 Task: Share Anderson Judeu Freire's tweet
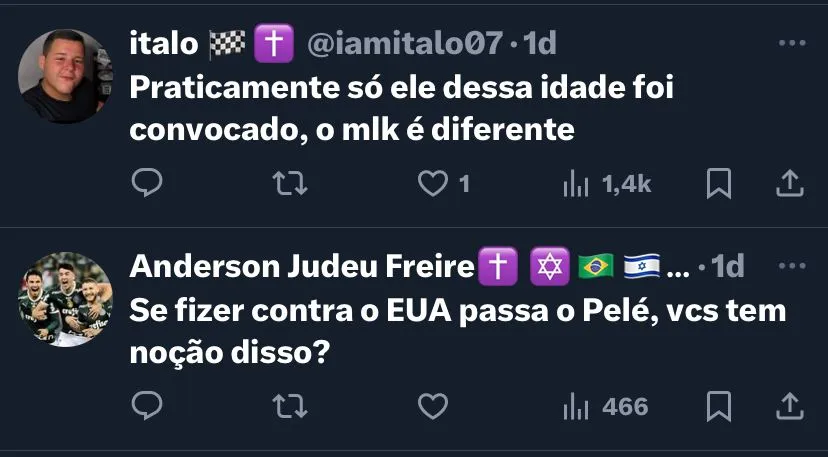789,406
